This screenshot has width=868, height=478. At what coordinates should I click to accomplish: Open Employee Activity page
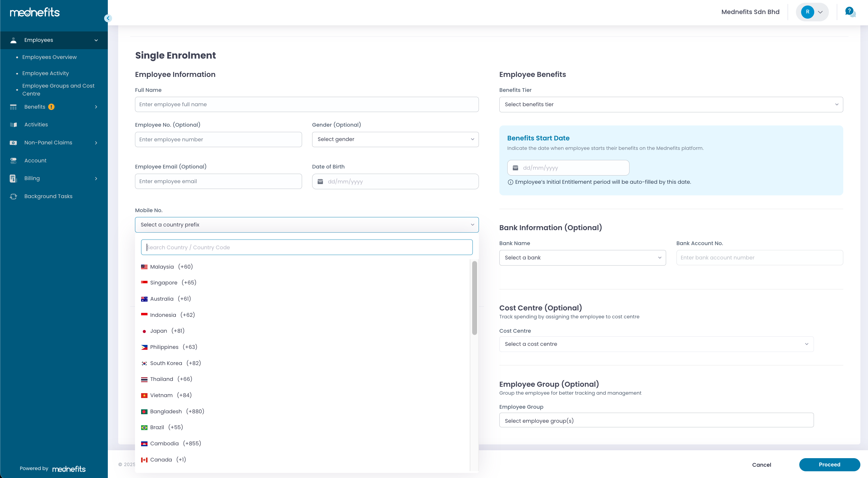[45, 73]
